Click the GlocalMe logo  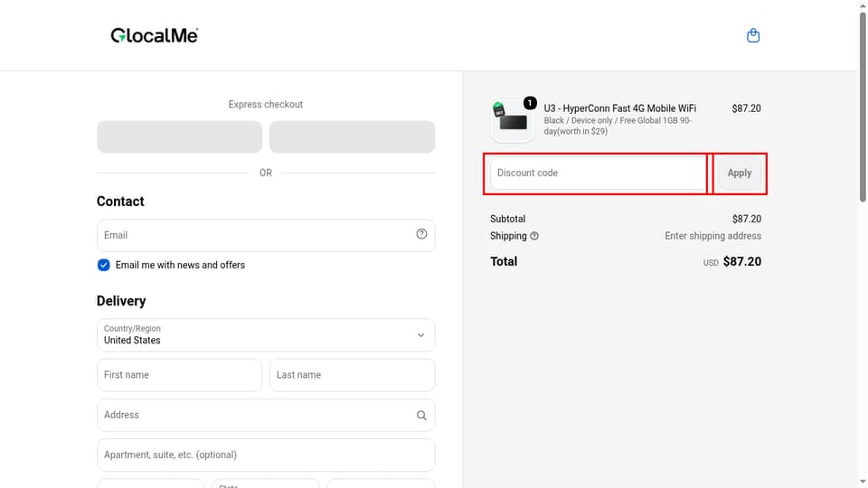click(155, 35)
